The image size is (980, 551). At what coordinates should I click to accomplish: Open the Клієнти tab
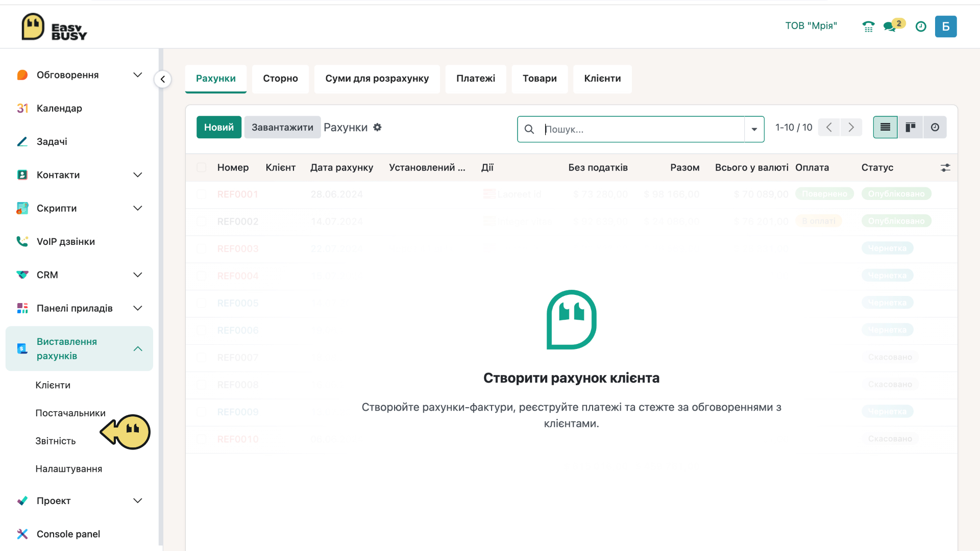[x=602, y=79]
